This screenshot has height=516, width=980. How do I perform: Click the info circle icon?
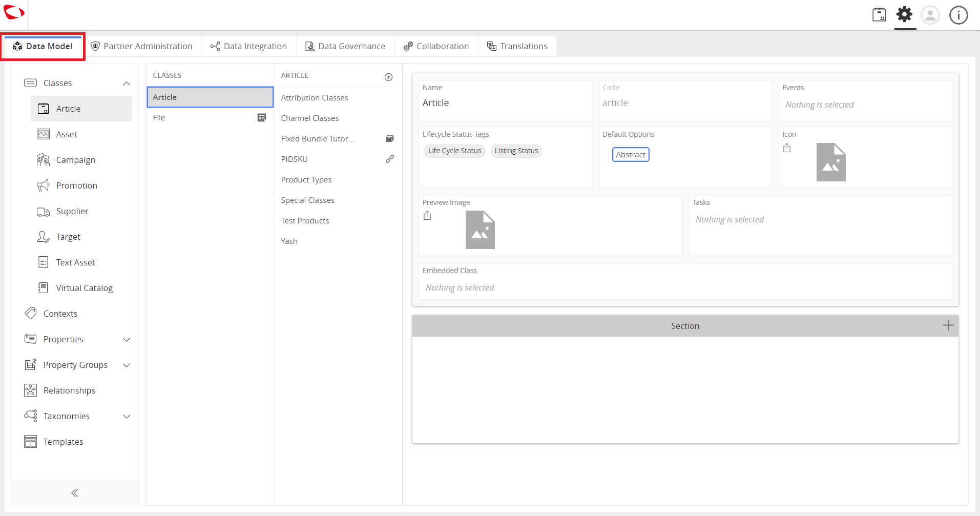(x=958, y=15)
